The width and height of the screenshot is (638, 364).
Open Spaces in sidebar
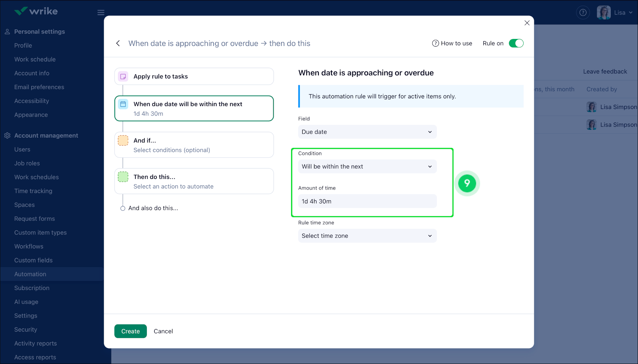click(x=24, y=205)
